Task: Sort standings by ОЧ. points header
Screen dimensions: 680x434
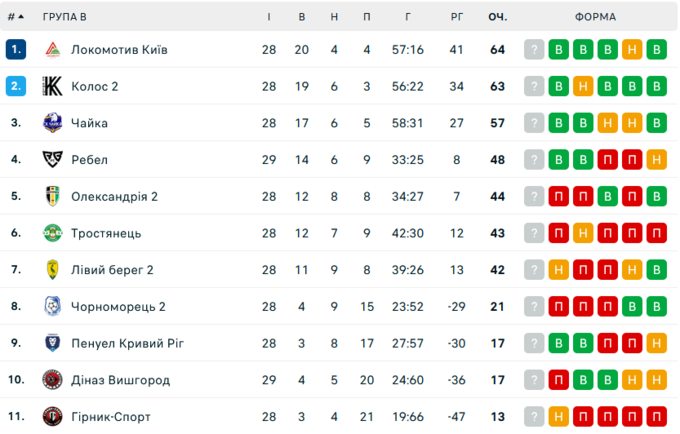Action: tap(497, 17)
